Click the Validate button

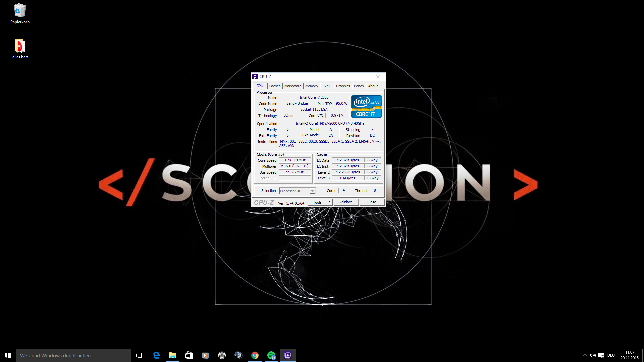click(346, 202)
